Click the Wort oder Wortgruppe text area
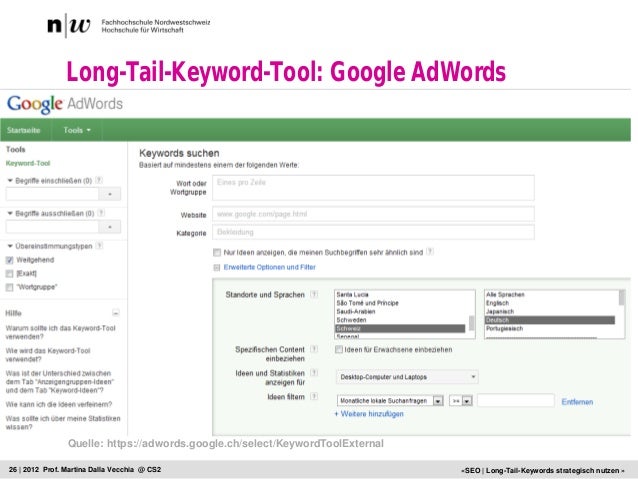638x479 pixels. coord(373,188)
